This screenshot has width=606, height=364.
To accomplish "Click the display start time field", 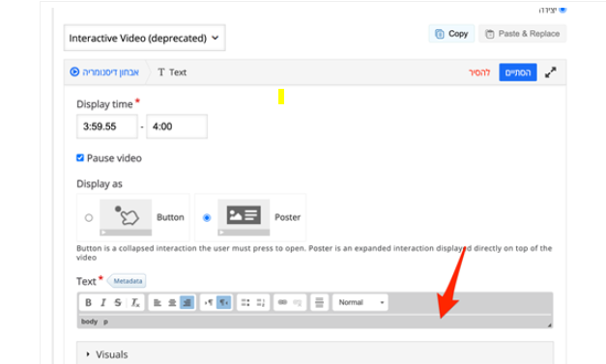I will pos(107,126).
